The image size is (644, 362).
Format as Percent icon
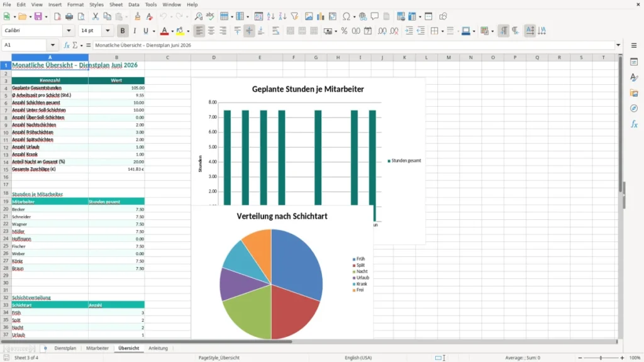[x=344, y=31]
